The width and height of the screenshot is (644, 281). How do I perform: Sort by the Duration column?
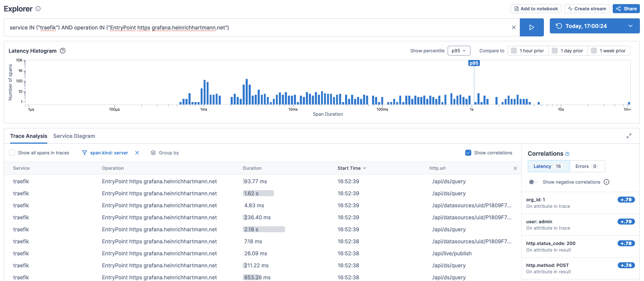(252, 168)
